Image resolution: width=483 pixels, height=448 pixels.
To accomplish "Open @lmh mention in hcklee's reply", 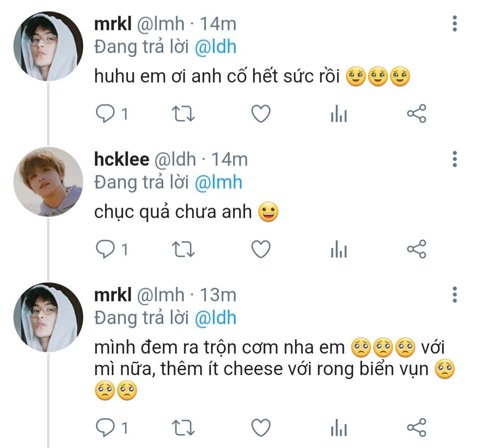I will 219,182.
